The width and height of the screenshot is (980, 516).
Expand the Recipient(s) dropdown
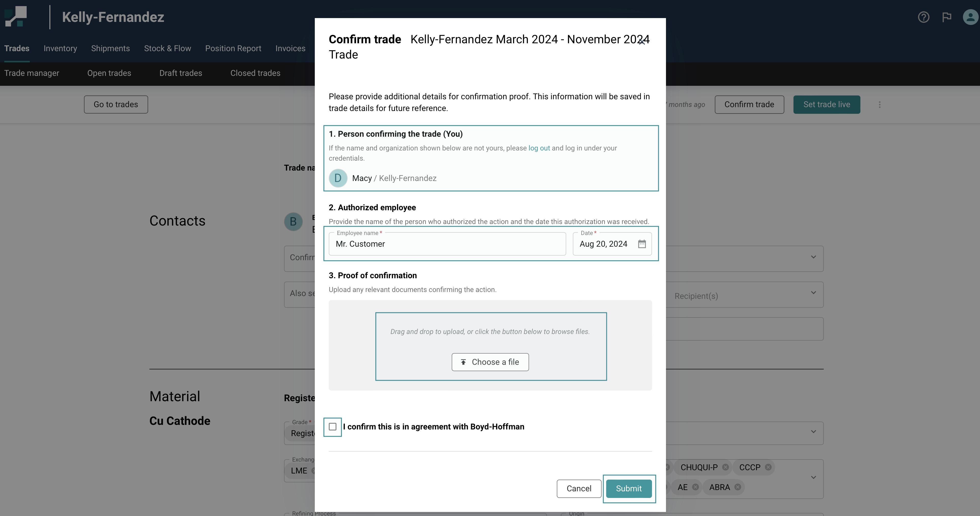(813, 293)
